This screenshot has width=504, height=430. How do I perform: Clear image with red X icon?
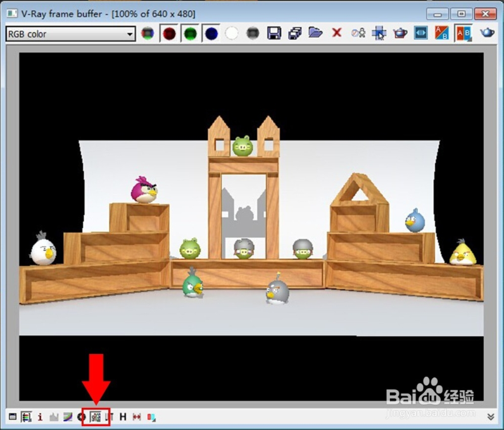(x=337, y=32)
